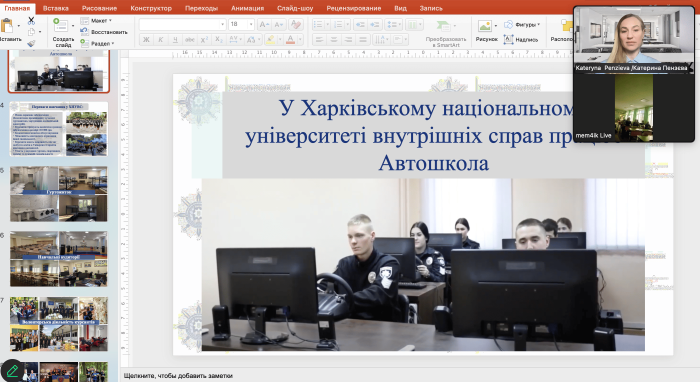Select slide 7 volunteer activity thumbnail

coord(58,324)
